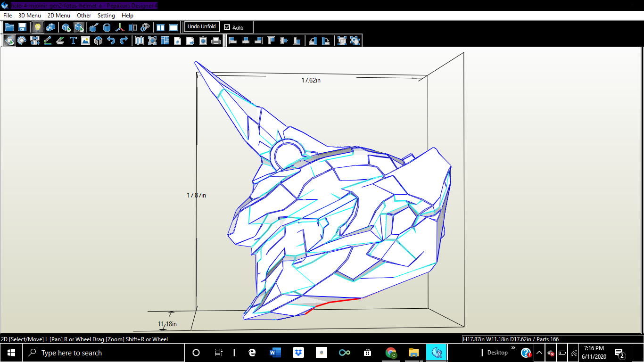The image size is (644, 362).
Task: Open the 3D Menu
Action: point(30,16)
